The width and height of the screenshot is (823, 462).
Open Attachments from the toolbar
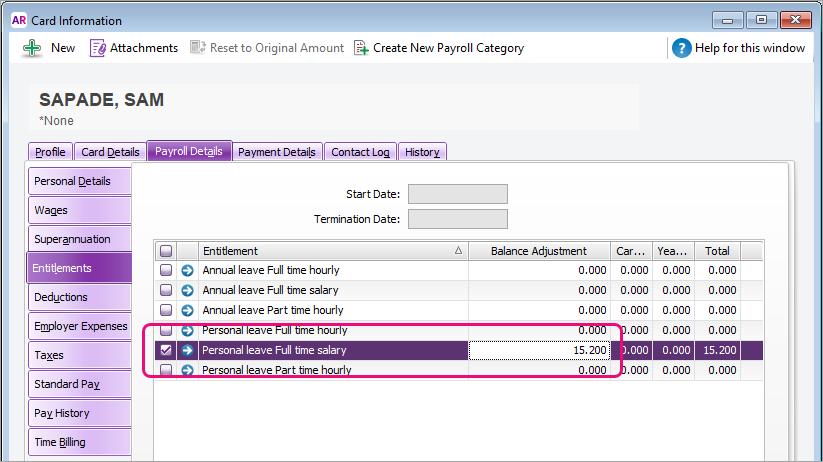pyautogui.click(x=134, y=48)
